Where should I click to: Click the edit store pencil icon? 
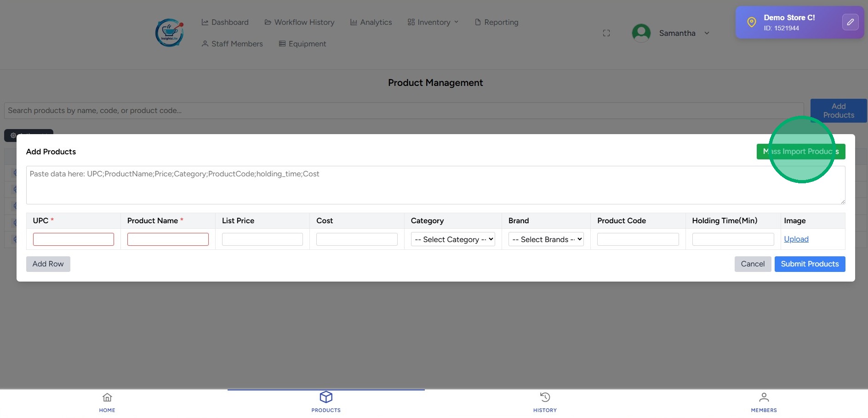850,22
